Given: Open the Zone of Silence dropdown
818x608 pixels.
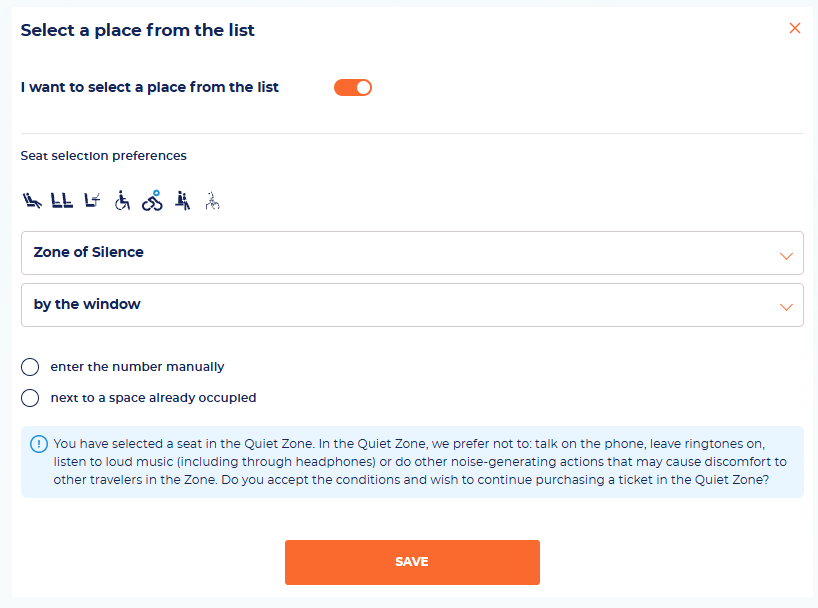Looking at the screenshot, I should coord(412,253).
